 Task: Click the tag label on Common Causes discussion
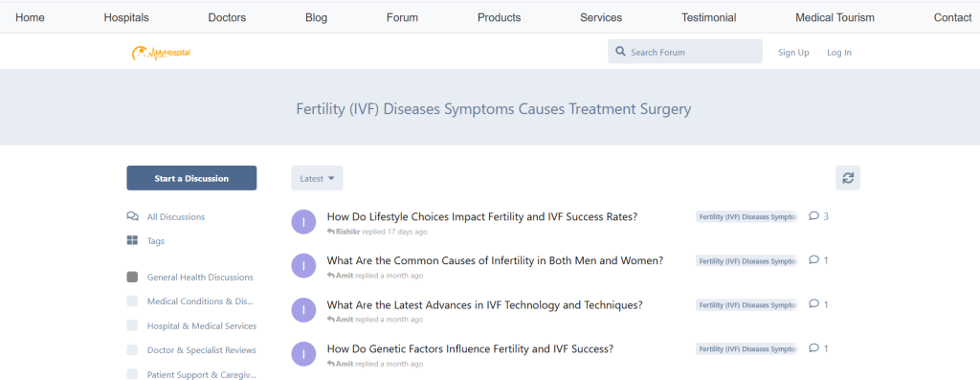747,260
